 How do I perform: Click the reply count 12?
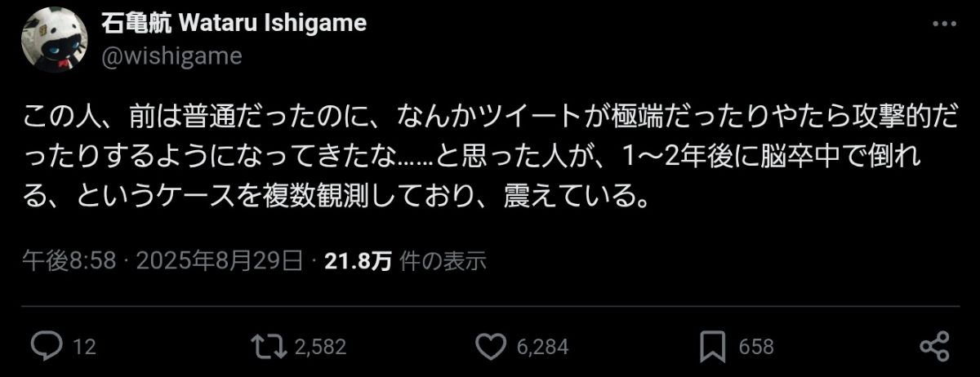pos(84,347)
